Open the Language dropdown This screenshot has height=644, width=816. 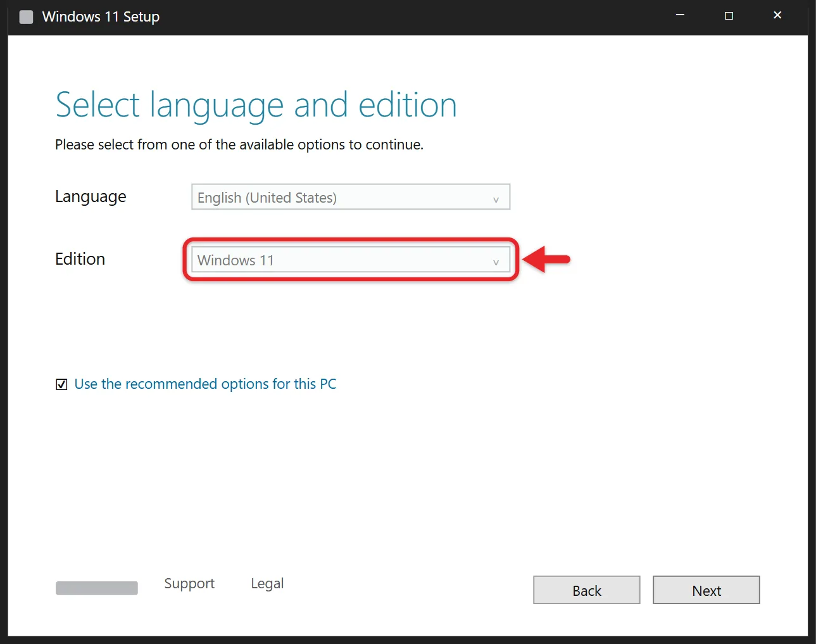351,197
